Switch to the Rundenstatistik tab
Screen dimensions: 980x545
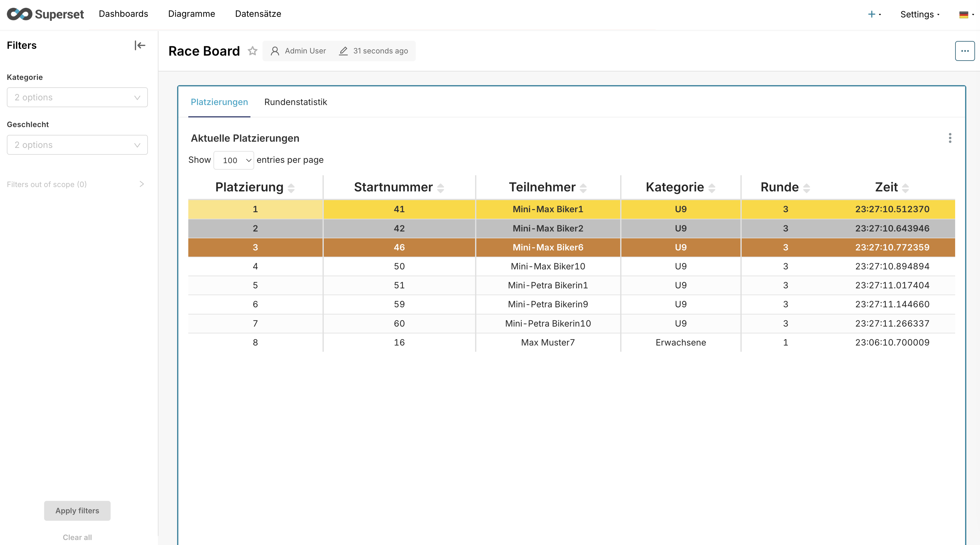pos(295,102)
